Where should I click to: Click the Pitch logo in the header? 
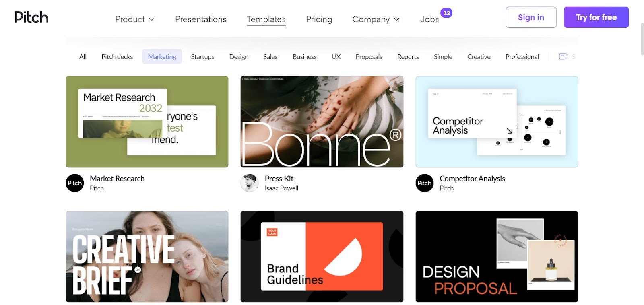[x=31, y=17]
